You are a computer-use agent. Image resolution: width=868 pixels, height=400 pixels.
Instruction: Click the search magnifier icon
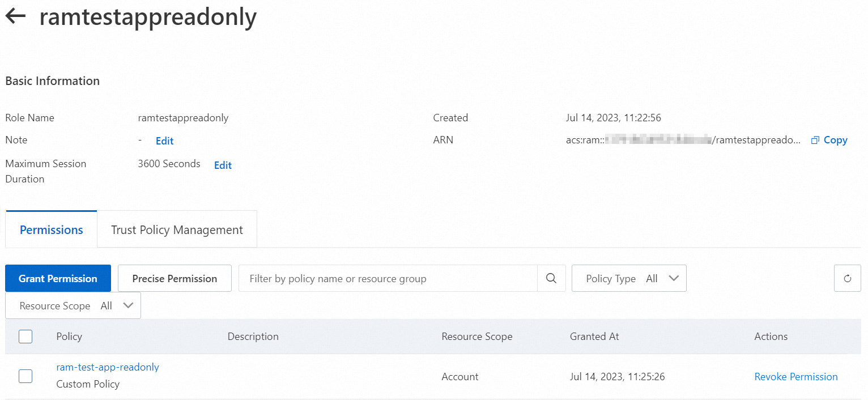tap(551, 278)
